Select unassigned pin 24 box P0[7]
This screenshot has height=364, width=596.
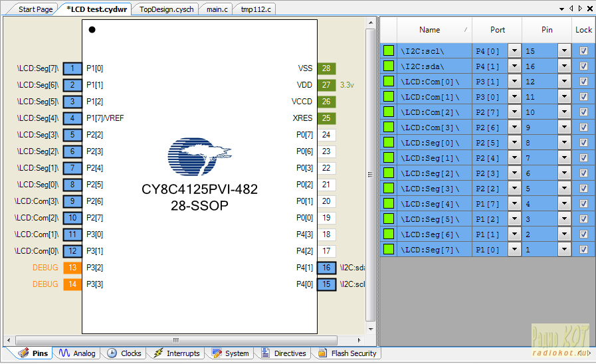(326, 134)
